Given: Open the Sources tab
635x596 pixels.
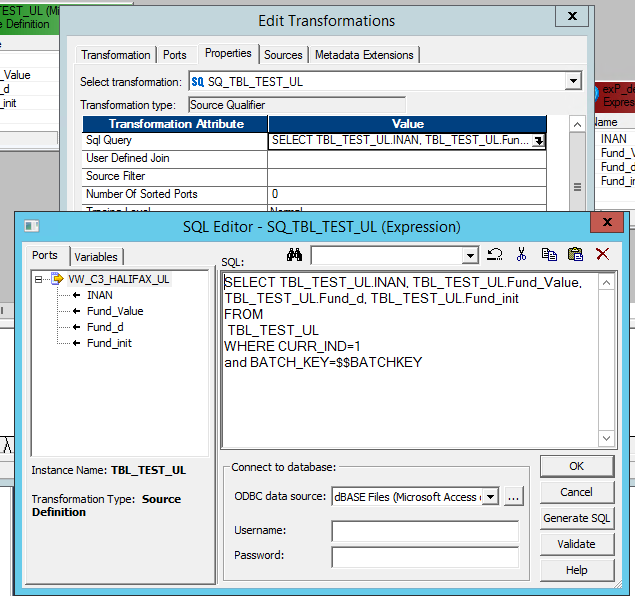Looking at the screenshot, I should 283,55.
